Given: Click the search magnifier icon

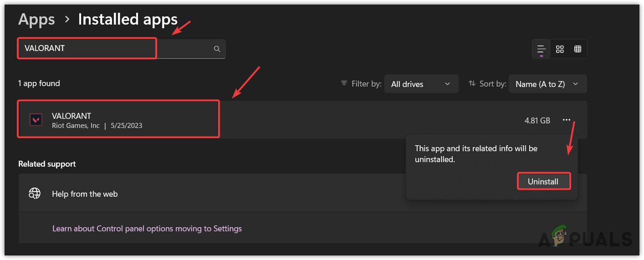Looking at the screenshot, I should [217, 49].
